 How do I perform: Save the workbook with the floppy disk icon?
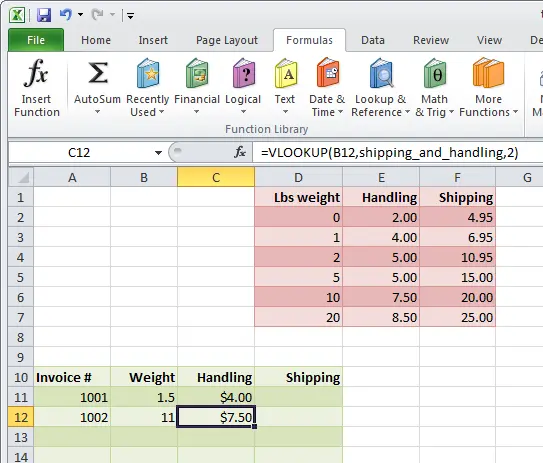point(44,15)
